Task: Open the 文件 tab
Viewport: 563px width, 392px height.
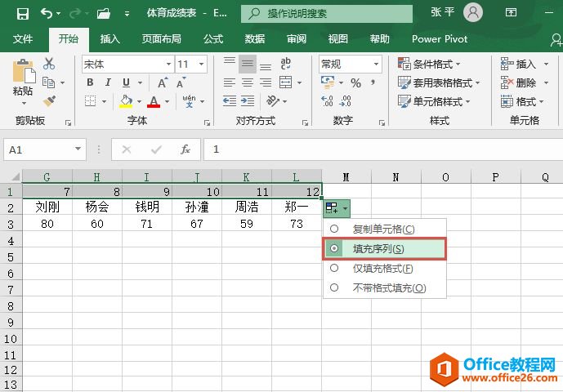Action: [23, 38]
